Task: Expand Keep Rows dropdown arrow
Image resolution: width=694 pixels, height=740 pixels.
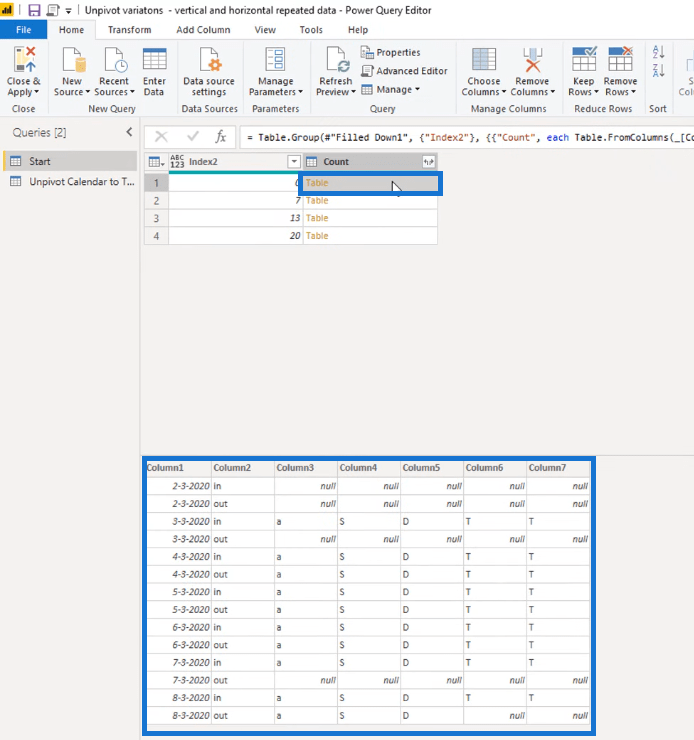Action: pyautogui.click(x=596, y=92)
